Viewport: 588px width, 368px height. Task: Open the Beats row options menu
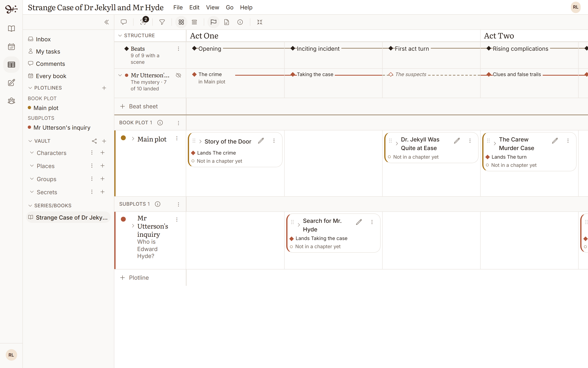(x=178, y=49)
